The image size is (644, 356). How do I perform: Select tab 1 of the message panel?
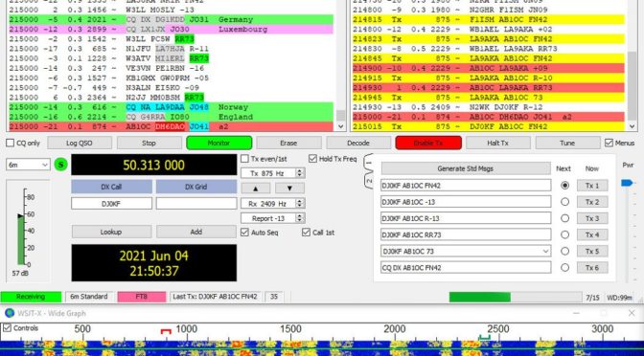click(368, 164)
